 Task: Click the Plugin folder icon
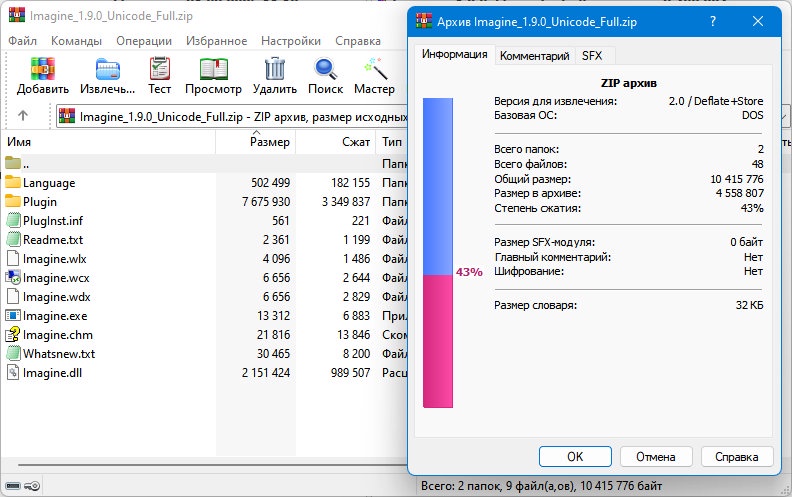coord(13,201)
